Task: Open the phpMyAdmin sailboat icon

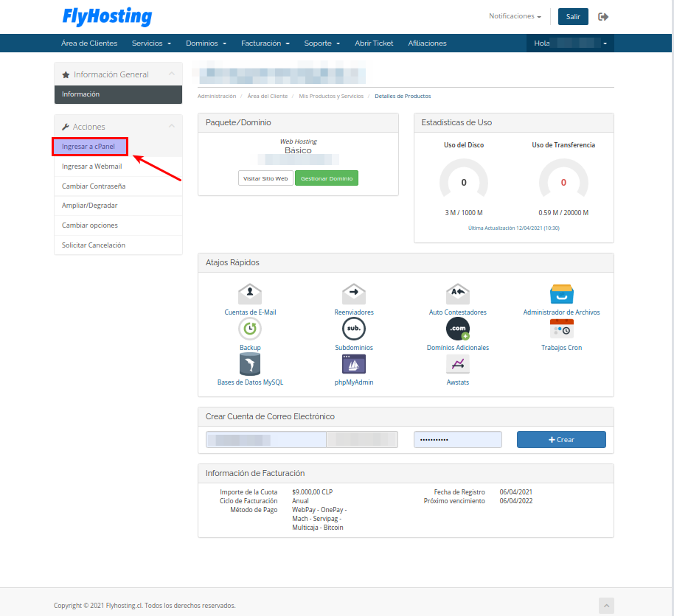Action: 354,364
